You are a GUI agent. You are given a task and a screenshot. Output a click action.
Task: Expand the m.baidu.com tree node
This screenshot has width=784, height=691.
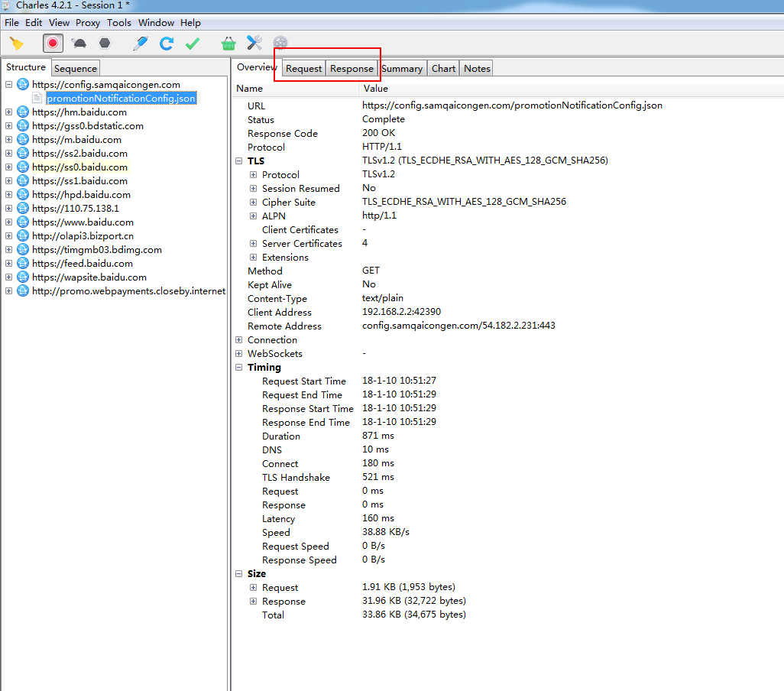[9, 140]
